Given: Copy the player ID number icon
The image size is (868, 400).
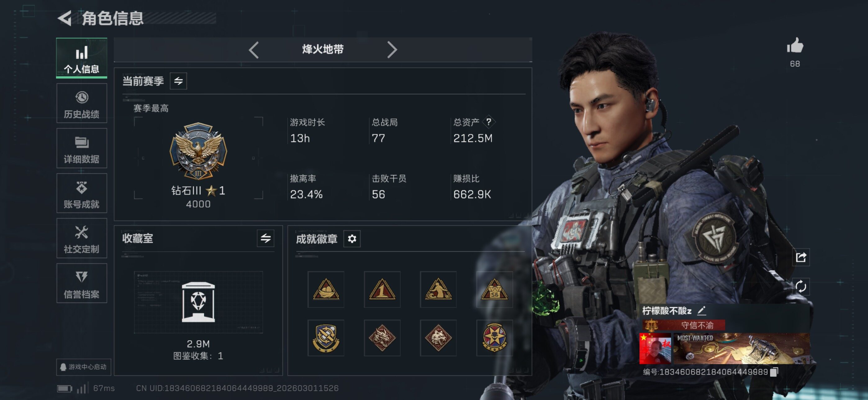Looking at the screenshot, I should pos(774,372).
